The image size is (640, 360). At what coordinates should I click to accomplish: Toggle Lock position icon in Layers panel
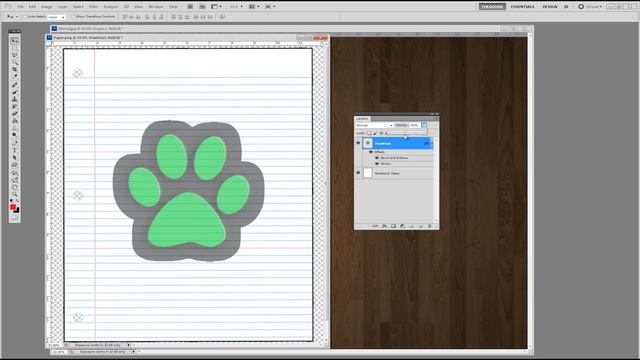click(x=381, y=133)
